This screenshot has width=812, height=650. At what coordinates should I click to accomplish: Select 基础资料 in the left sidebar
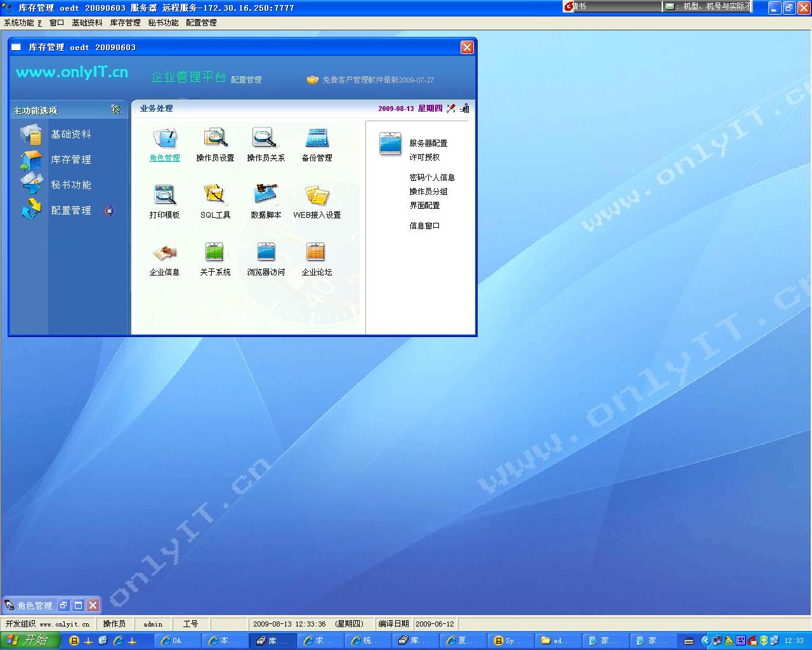coord(70,135)
